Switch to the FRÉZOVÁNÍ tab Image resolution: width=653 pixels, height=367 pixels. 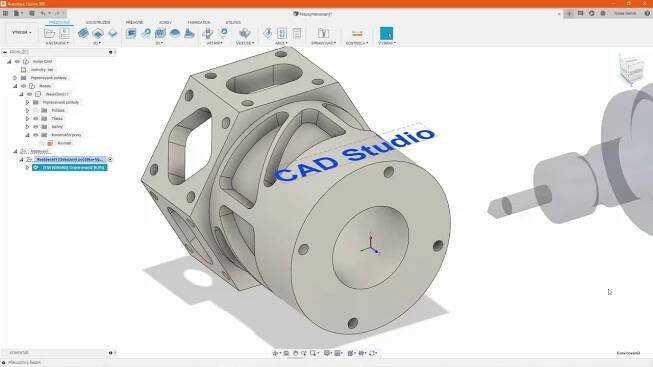click(60, 22)
